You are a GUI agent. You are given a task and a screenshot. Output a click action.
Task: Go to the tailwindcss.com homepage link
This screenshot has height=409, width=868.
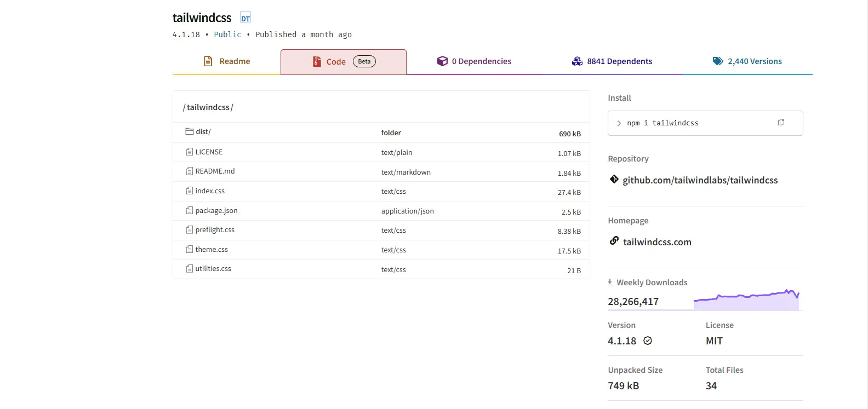657,242
